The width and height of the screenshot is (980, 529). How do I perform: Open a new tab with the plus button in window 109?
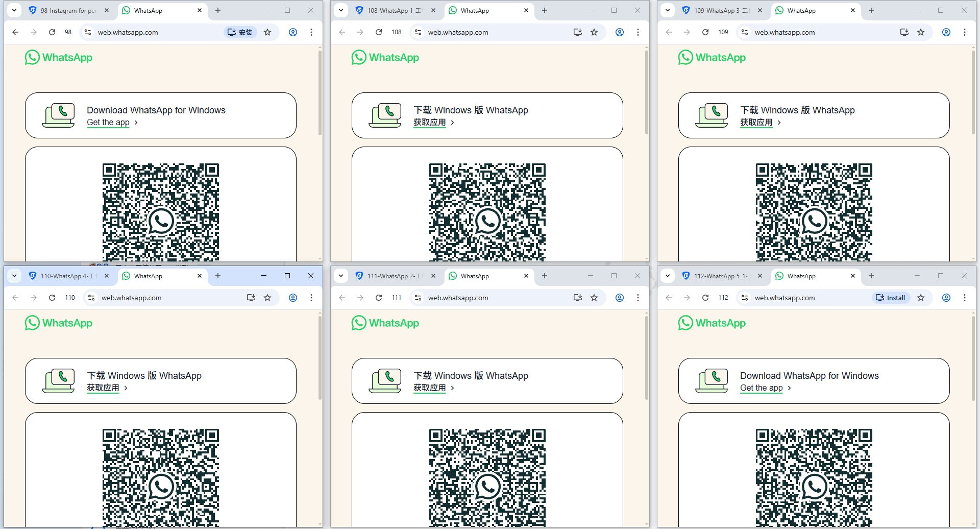coord(871,10)
